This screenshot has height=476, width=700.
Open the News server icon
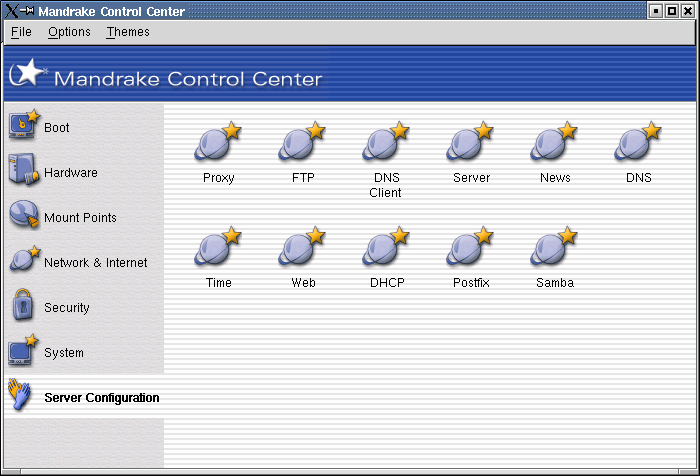[x=554, y=141]
